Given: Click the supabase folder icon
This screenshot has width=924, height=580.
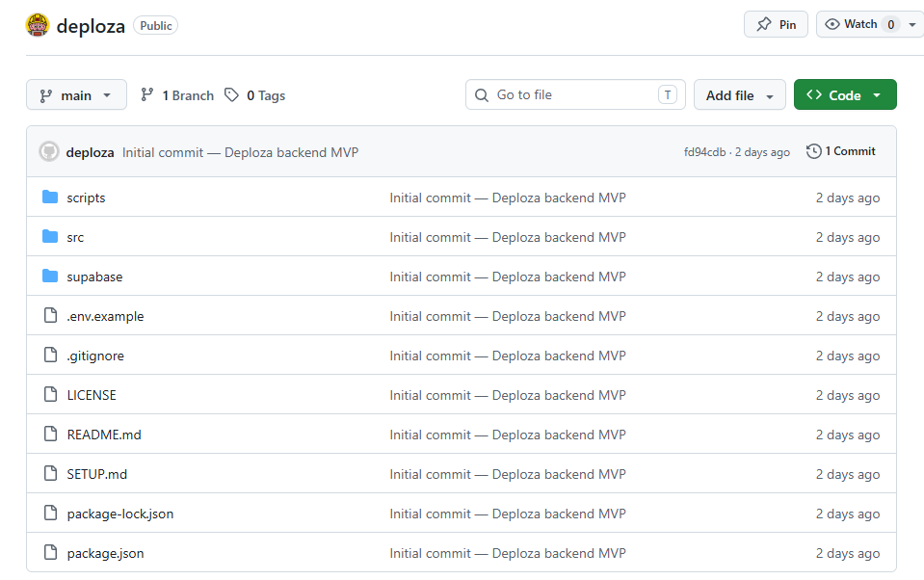Looking at the screenshot, I should click(x=50, y=276).
